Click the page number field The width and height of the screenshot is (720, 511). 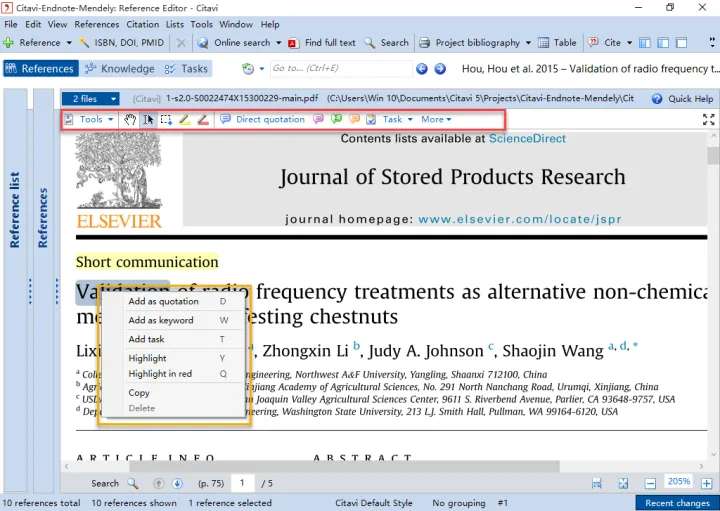243,483
